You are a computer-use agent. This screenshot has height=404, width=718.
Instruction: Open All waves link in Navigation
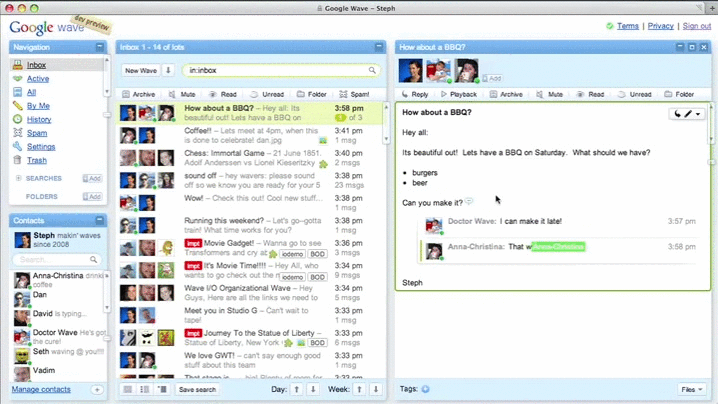click(31, 92)
